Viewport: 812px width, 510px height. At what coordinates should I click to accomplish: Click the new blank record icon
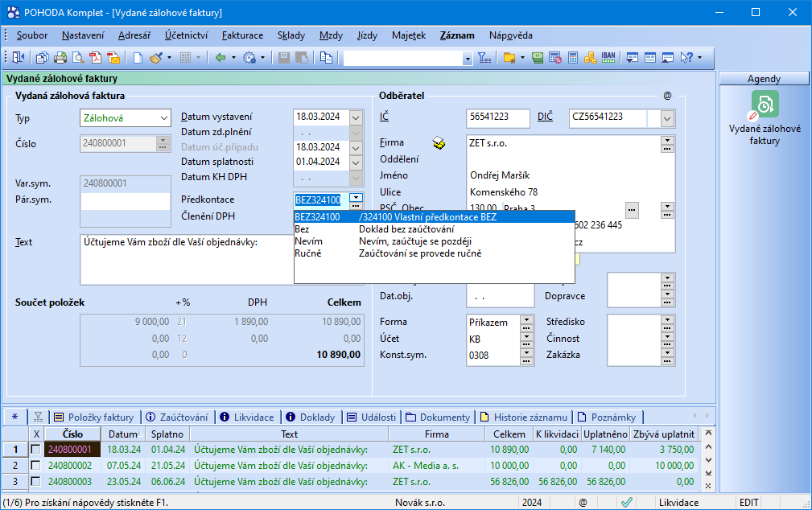click(x=138, y=57)
